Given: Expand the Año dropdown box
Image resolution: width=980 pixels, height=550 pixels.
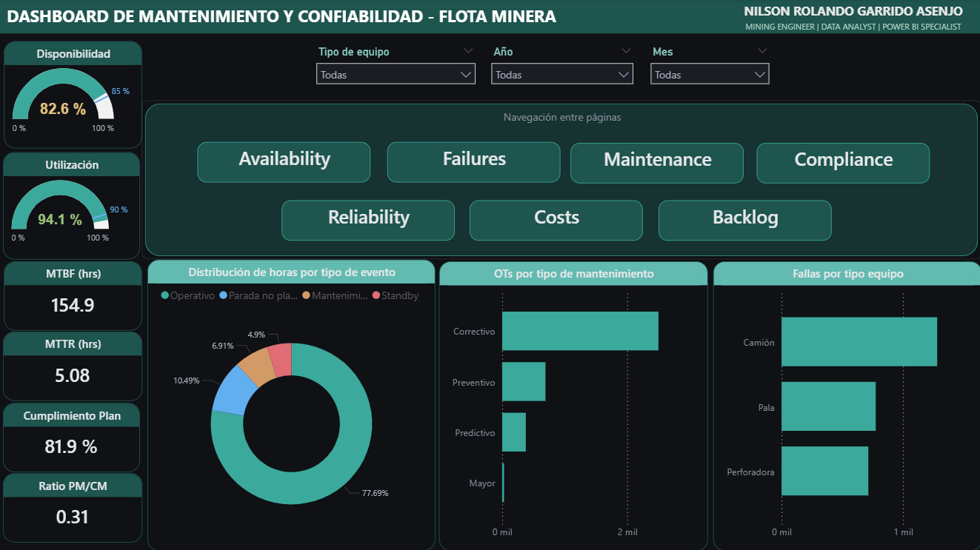Looking at the screenshot, I should pyautogui.click(x=562, y=74).
